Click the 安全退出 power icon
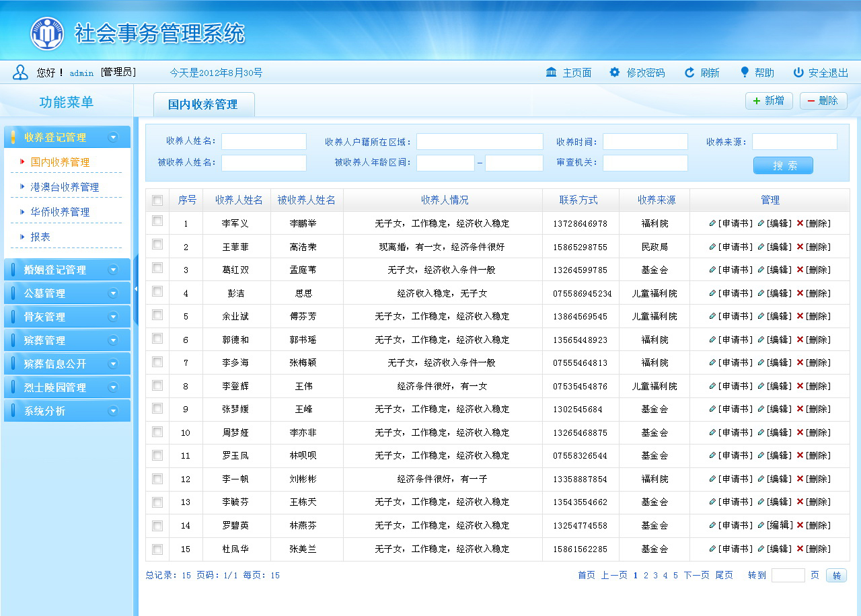The width and height of the screenshot is (861, 616). coord(798,73)
